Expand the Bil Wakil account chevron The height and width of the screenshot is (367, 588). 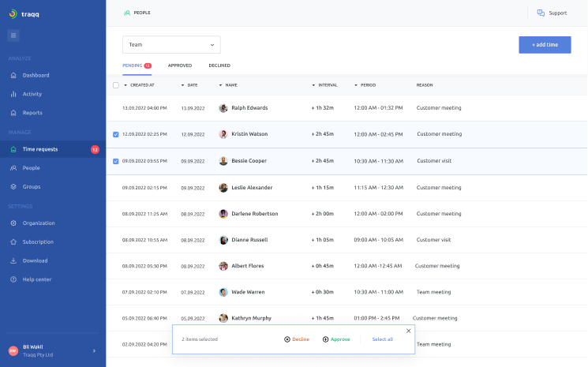[94, 350]
